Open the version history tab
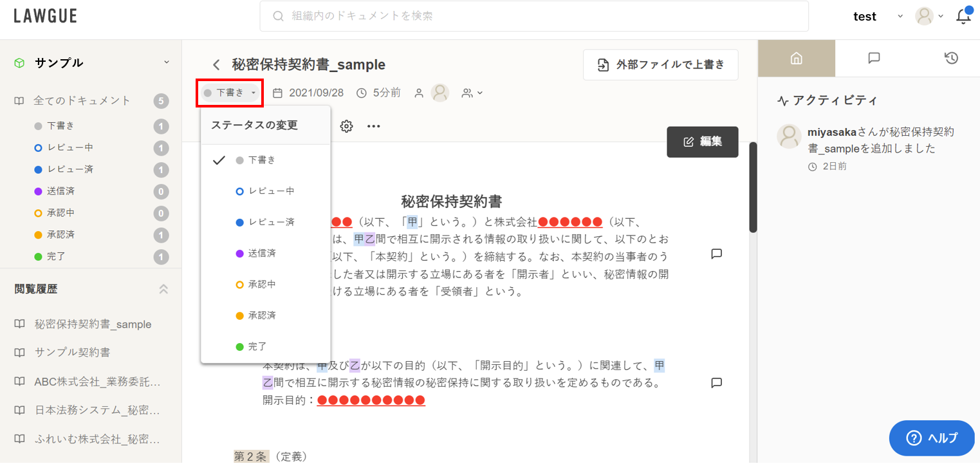The height and width of the screenshot is (466, 980). pos(951,59)
